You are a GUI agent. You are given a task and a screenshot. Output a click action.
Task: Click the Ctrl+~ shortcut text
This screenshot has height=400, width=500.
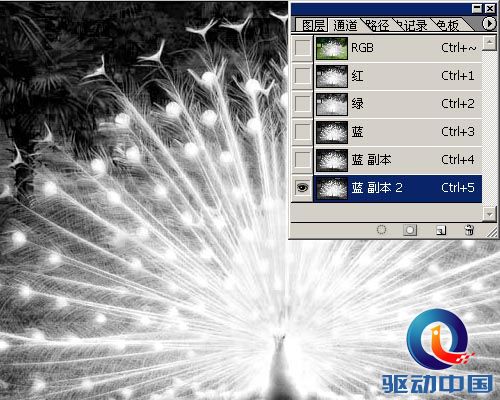[x=459, y=48]
